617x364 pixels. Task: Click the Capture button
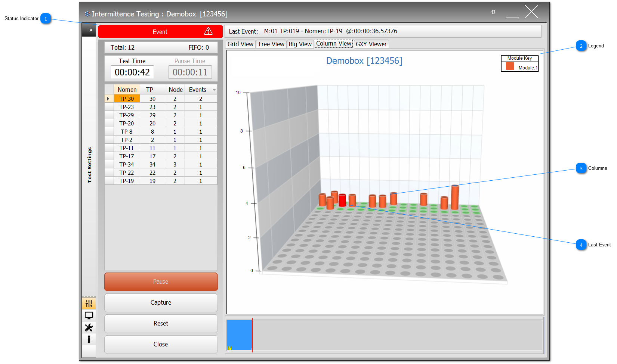[161, 302]
